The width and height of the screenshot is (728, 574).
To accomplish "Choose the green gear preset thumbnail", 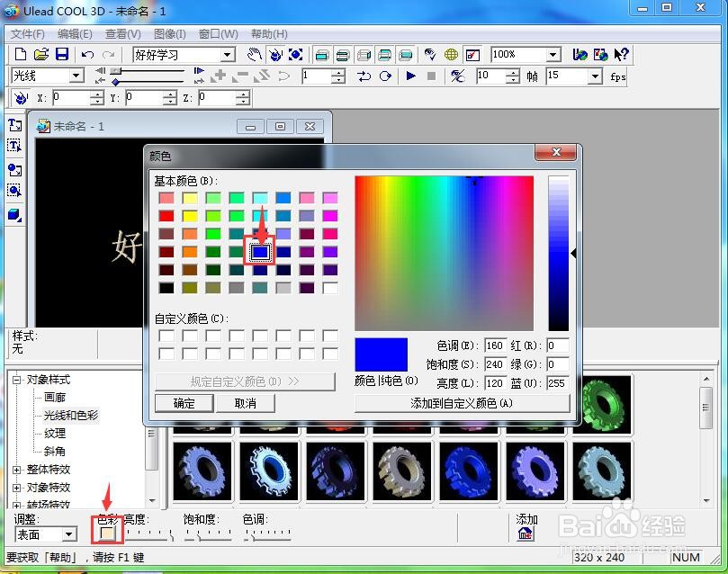I will point(602,405).
